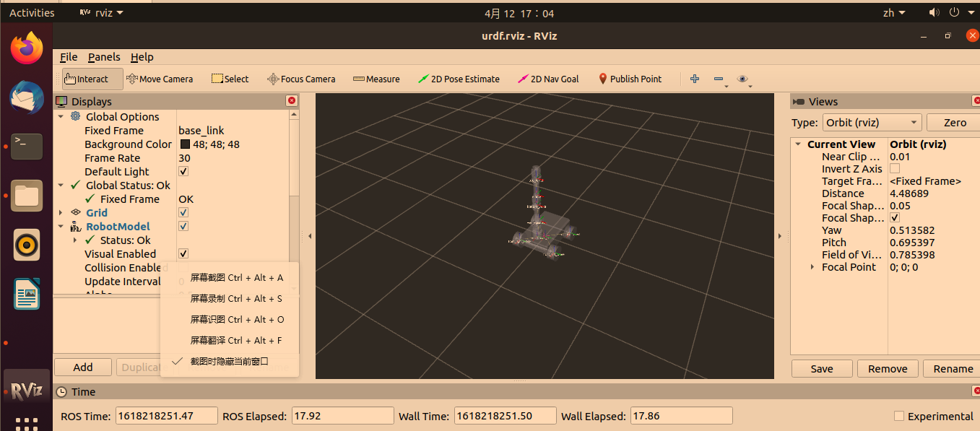The width and height of the screenshot is (980, 431).
Task: Expand the Focal Point property
Action: [x=812, y=267]
